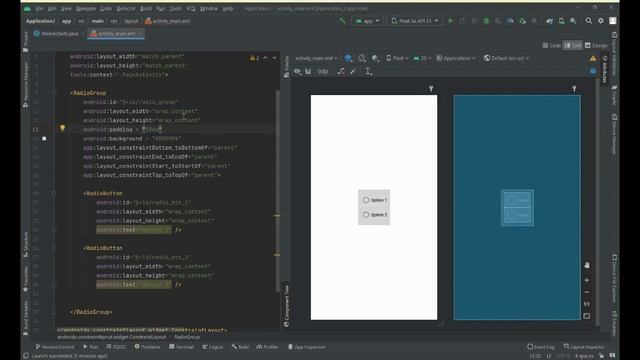The height and width of the screenshot is (360, 640).
Task: Click the Sync Project with Gradle icon
Action: pyautogui.click(x=549, y=21)
